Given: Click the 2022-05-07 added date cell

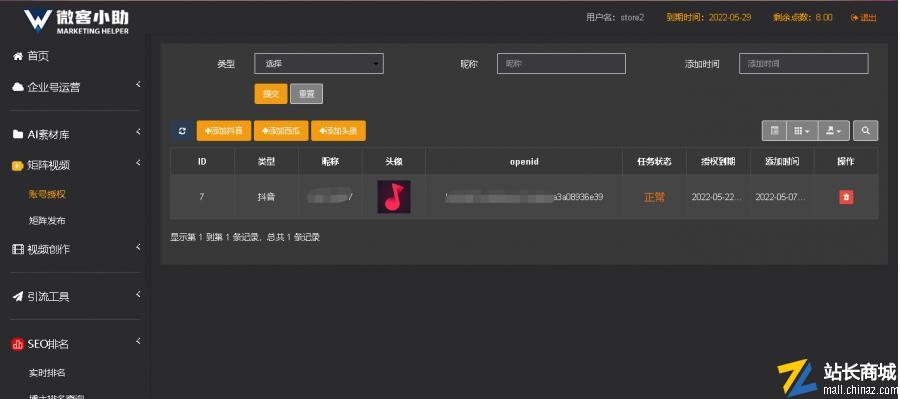Looking at the screenshot, I should [781, 197].
